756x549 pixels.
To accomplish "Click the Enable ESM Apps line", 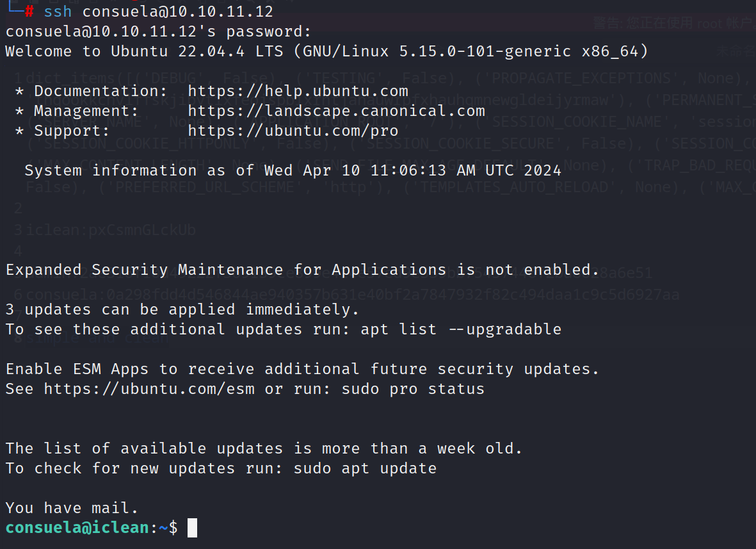I will tap(302, 369).
